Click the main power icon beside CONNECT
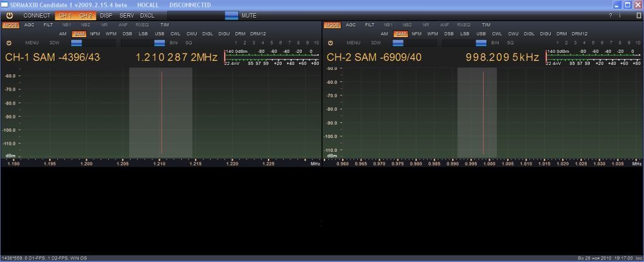The width and height of the screenshot is (644, 262). (x=9, y=15)
